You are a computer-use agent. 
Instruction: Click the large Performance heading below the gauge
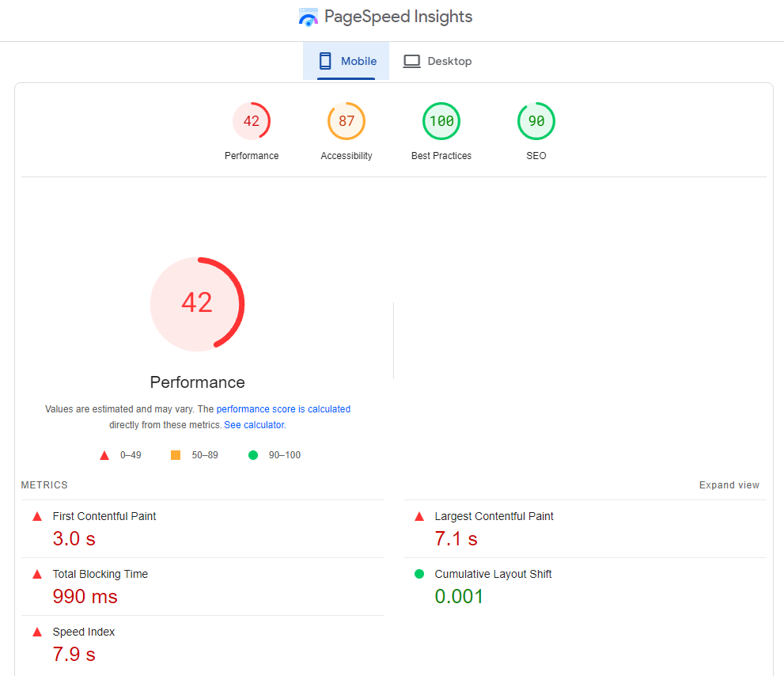(198, 382)
